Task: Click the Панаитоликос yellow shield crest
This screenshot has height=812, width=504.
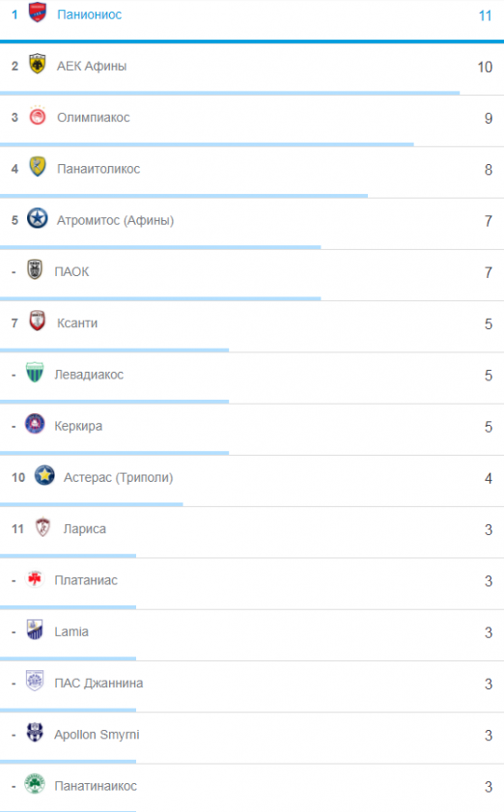Action: (x=37, y=167)
